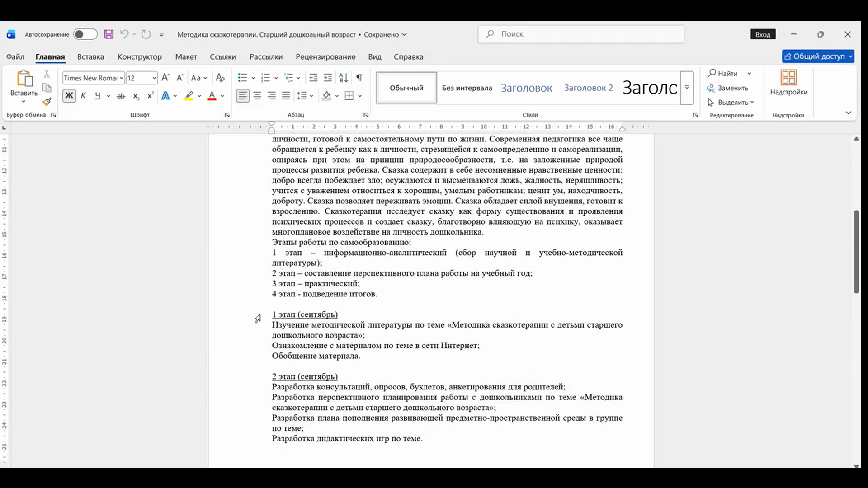
Task: Click the Заменить button
Action: tap(728, 88)
